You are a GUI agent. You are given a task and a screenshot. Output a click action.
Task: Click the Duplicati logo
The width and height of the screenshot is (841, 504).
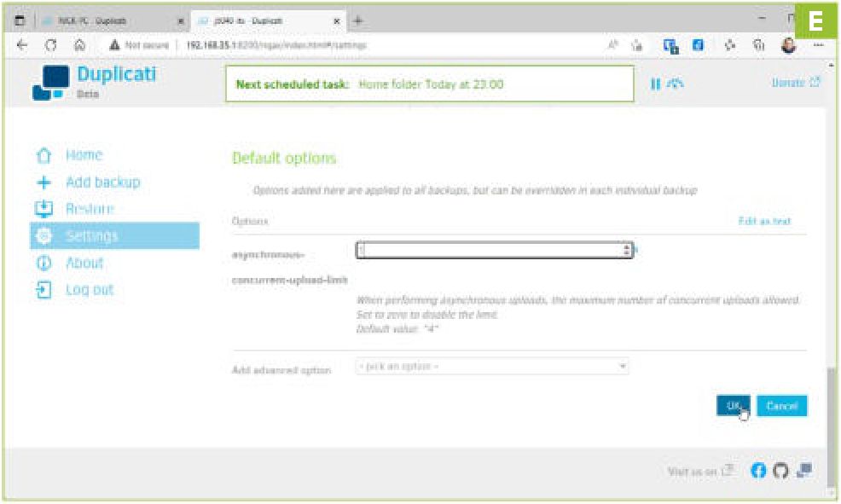pyautogui.click(x=94, y=83)
